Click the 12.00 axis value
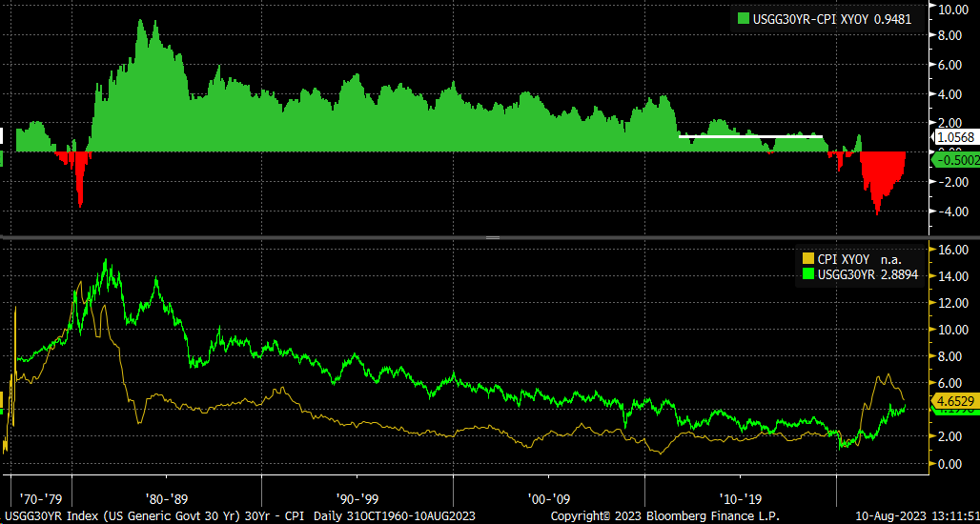980x524 pixels. click(954, 303)
